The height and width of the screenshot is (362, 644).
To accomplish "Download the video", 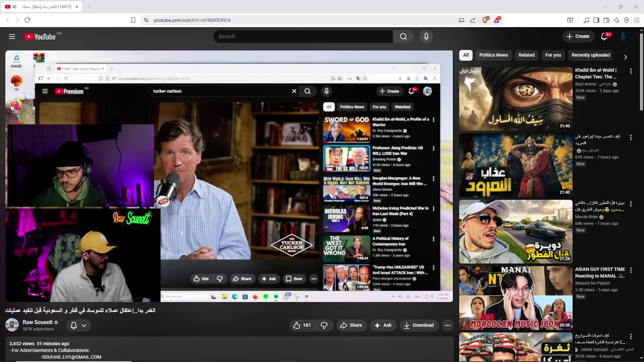I will coord(419,325).
